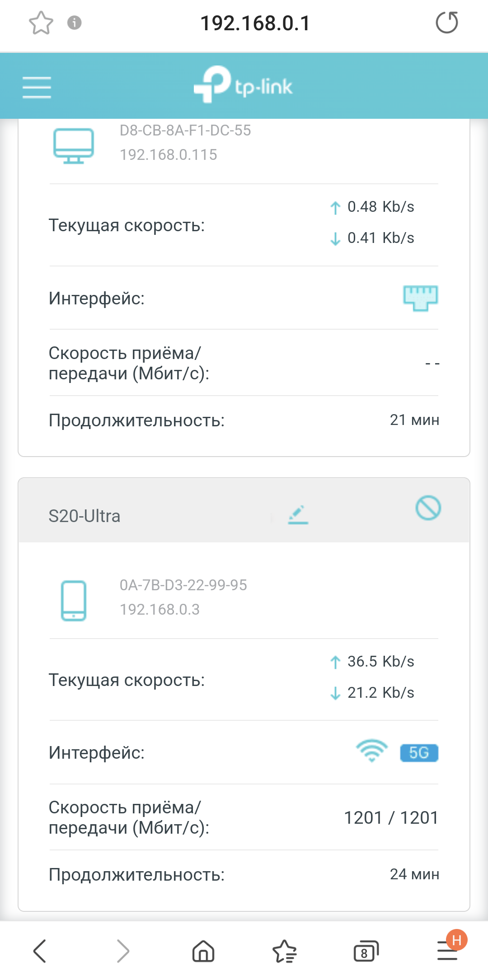
Task: Open the TP-Link hamburger menu
Action: (37, 87)
